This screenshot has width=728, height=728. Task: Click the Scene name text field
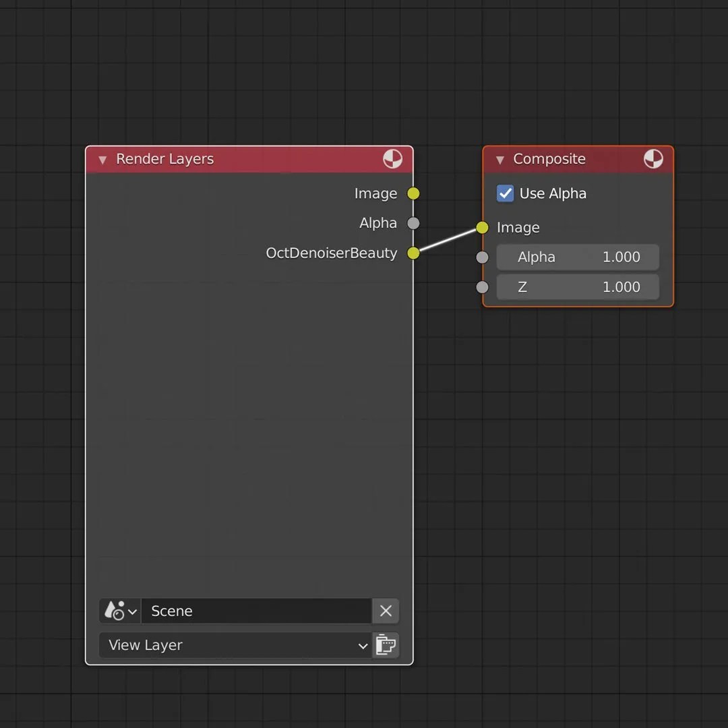coord(256,611)
